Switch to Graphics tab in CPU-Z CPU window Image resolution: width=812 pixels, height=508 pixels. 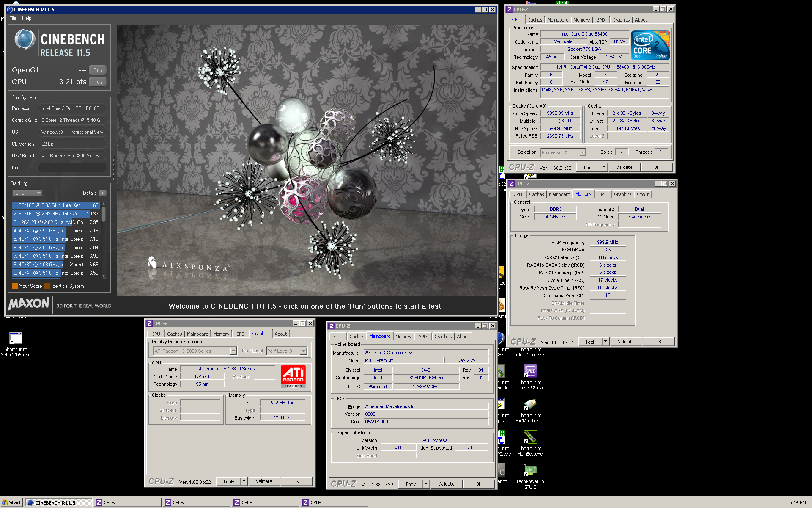coord(621,20)
